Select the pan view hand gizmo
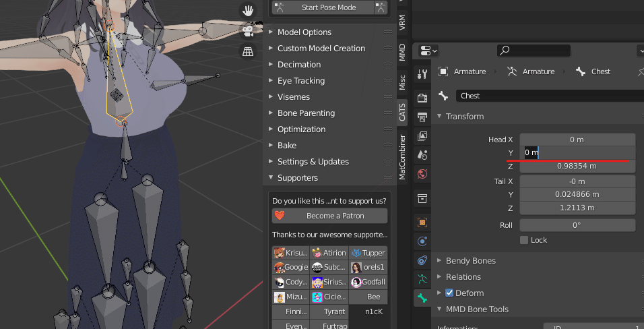The height and width of the screenshot is (329, 644). click(x=248, y=10)
